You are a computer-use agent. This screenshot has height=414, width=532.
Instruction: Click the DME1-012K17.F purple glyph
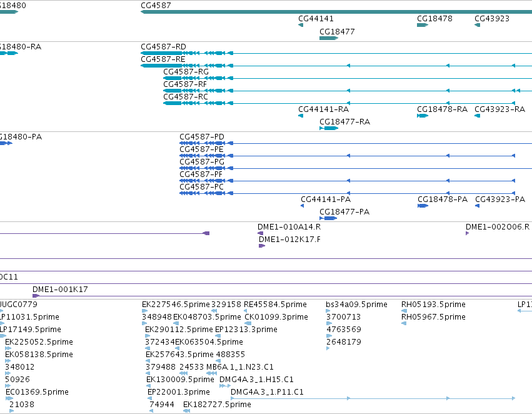tap(262, 246)
